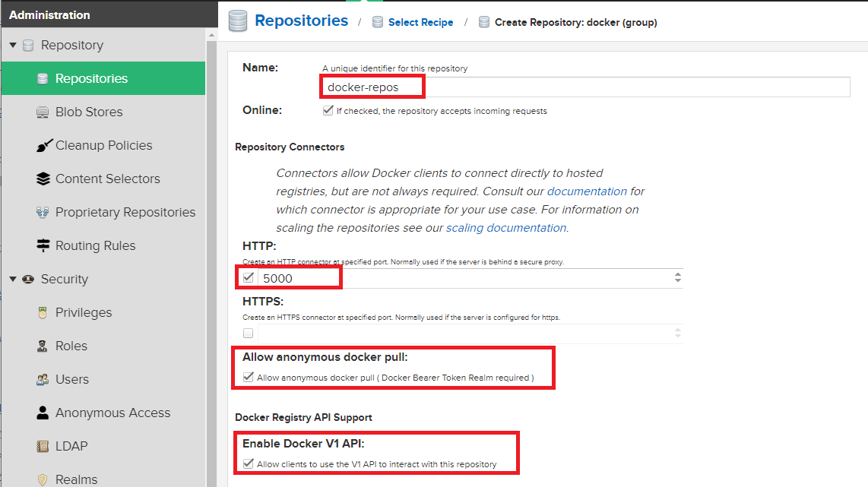This screenshot has height=487, width=868.
Task: Increase the HTTP port with the up arrow
Action: click(677, 274)
